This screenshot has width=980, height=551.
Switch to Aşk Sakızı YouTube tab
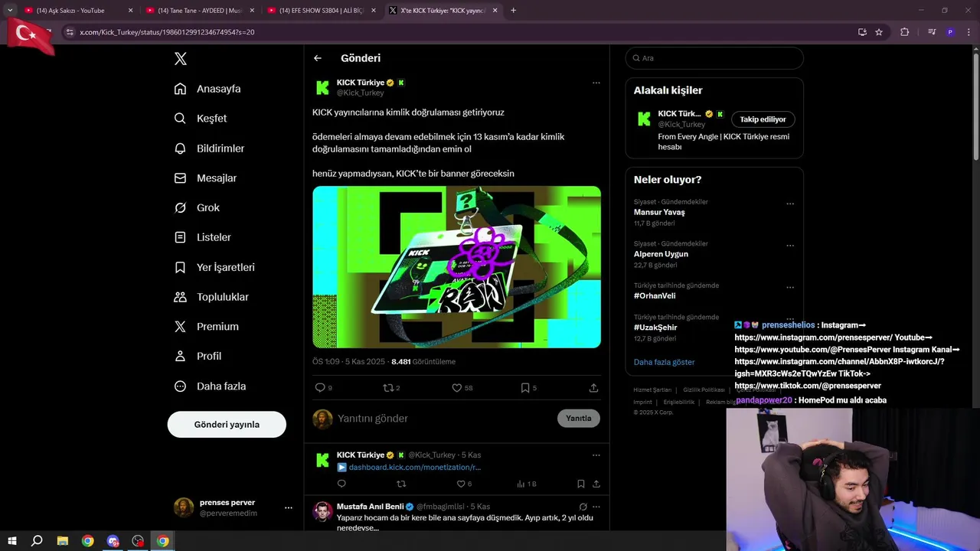(x=77, y=10)
